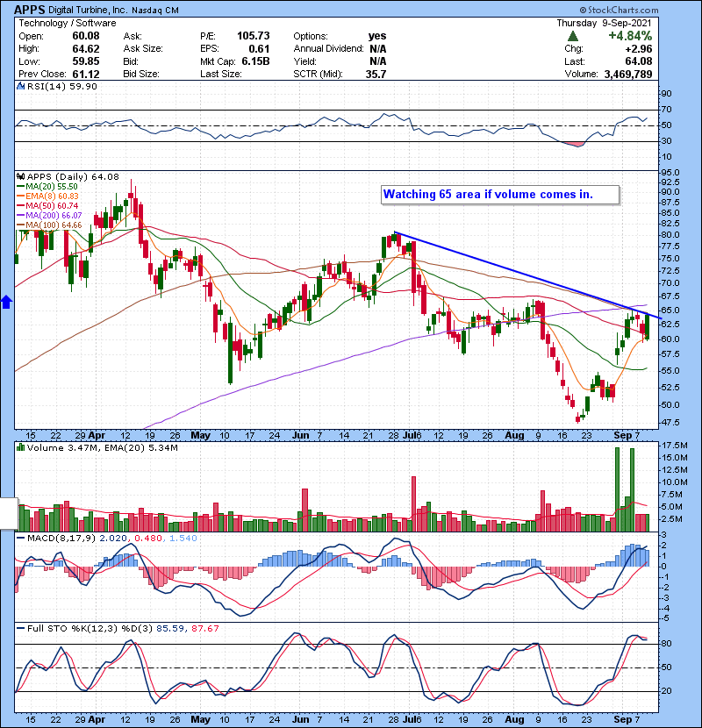
Task: Click the EPS value 0.61
Action: (259, 48)
